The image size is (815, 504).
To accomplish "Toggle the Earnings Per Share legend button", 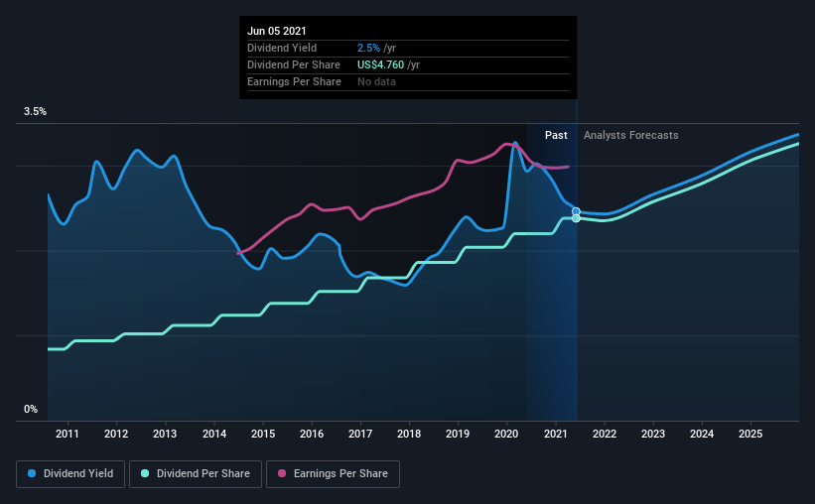I will pyautogui.click(x=333, y=474).
